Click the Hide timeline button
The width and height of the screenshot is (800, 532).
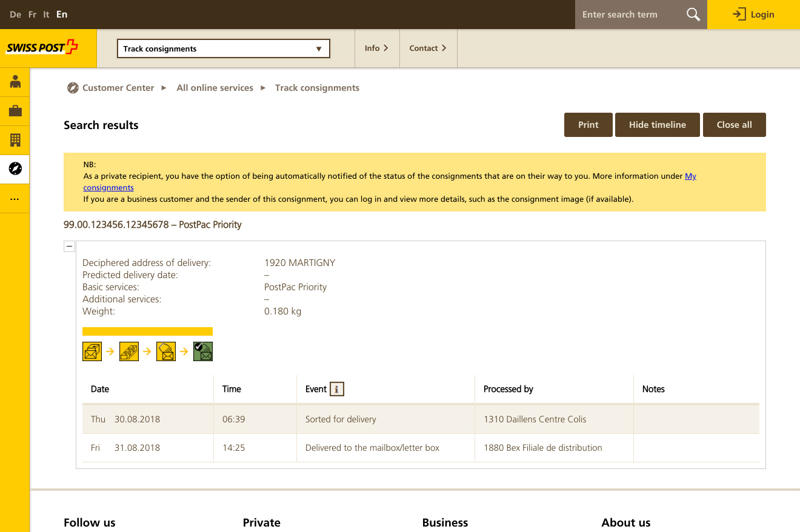658,125
